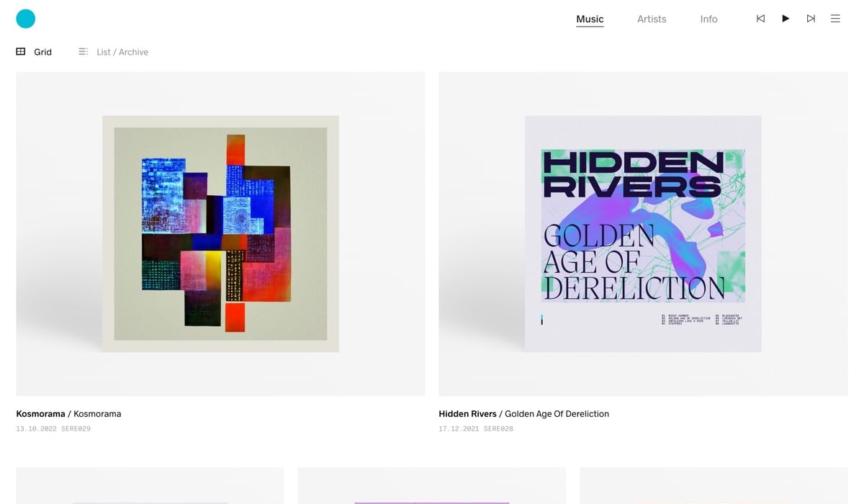The width and height of the screenshot is (864, 504).
Task: Click the Grid view icon
Action: point(21,52)
